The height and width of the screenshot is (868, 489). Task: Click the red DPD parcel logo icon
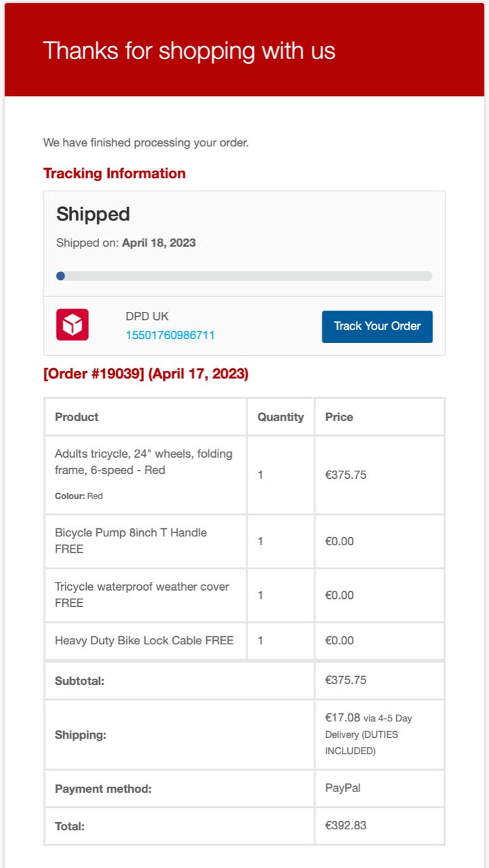click(x=73, y=325)
